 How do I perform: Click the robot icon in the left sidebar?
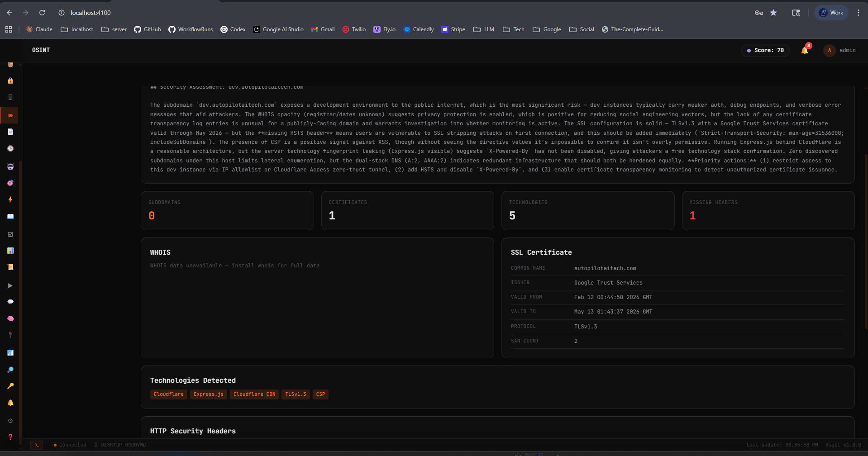coord(10,166)
